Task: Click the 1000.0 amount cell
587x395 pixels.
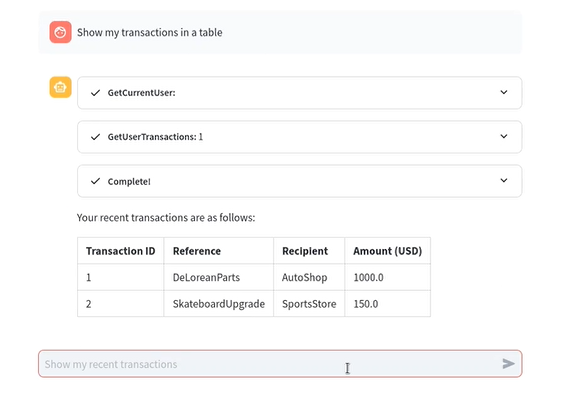Action: click(387, 277)
